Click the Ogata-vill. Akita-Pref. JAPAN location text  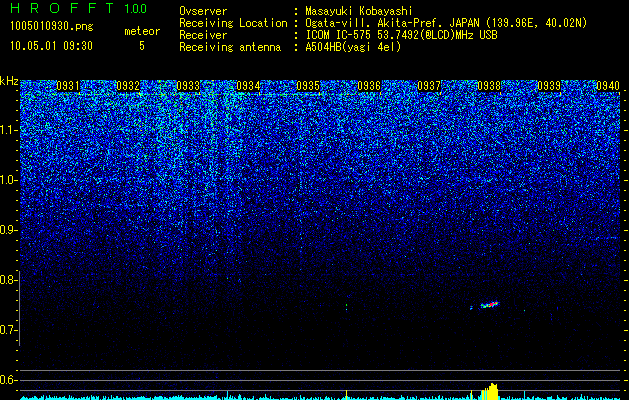[x=446, y=23]
